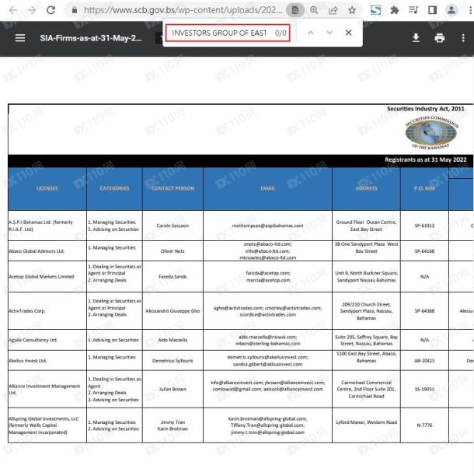The height and width of the screenshot is (476, 474).
Task: Toggle the browser side panel
Action: [433, 10]
